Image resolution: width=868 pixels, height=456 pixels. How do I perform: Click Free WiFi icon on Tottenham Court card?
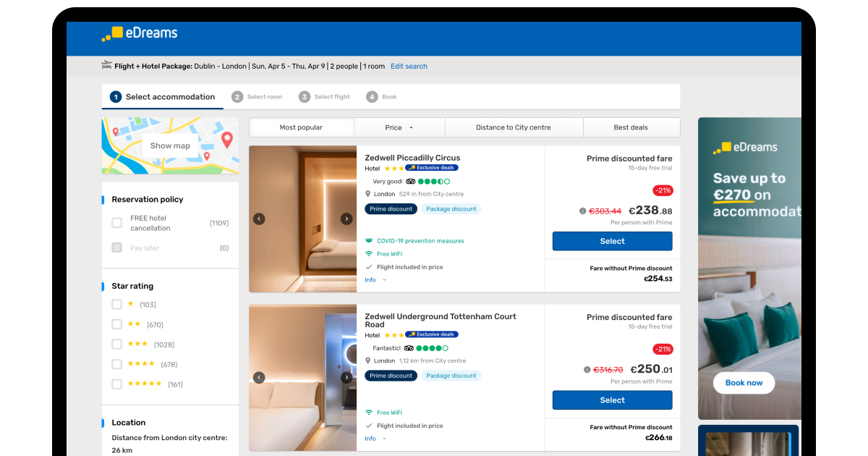click(x=369, y=413)
